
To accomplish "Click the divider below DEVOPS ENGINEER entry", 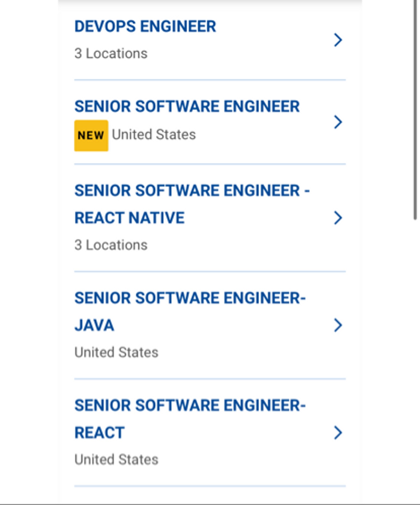I will click(210, 79).
